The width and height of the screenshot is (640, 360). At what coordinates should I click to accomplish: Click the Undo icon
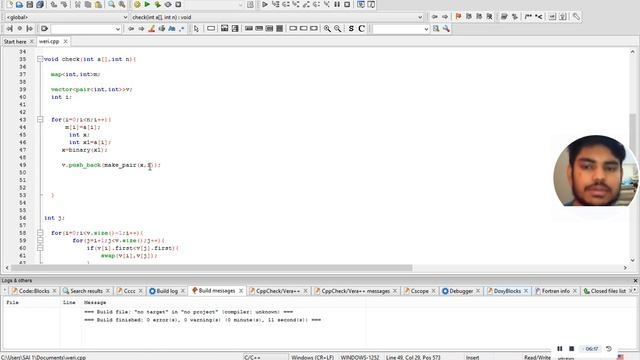tap(54, 4)
